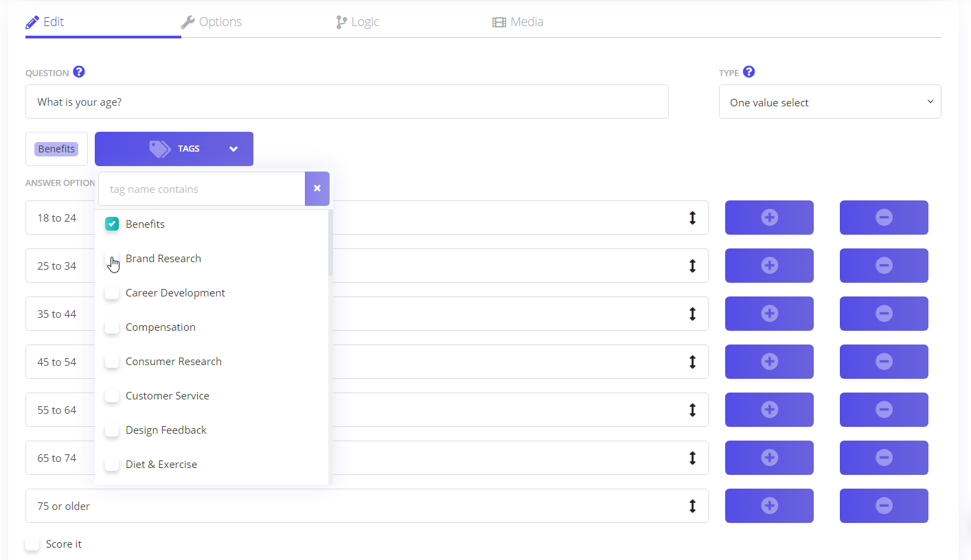The height and width of the screenshot is (560, 971).
Task: Check the Brand Research tag
Action: point(112,258)
